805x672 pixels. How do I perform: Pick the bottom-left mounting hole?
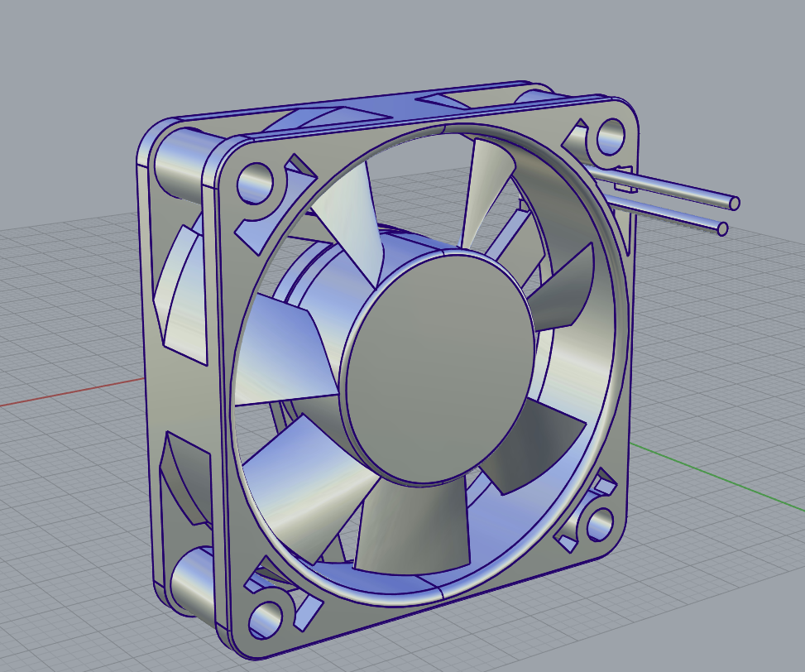tap(266, 620)
